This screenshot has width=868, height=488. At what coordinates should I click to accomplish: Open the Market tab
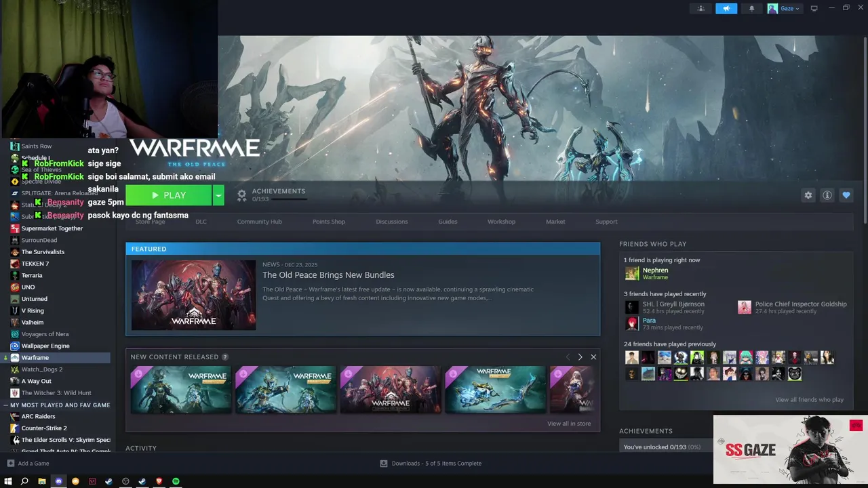(x=555, y=222)
